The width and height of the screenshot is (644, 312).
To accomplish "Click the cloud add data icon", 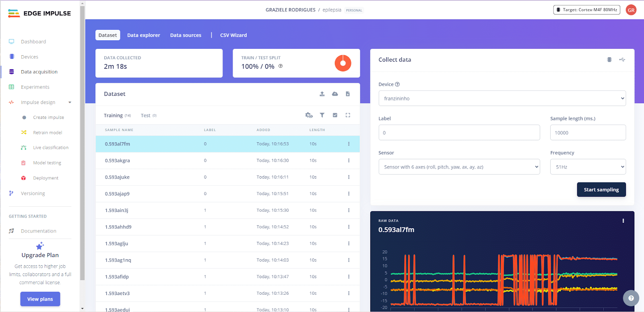I will (x=335, y=94).
